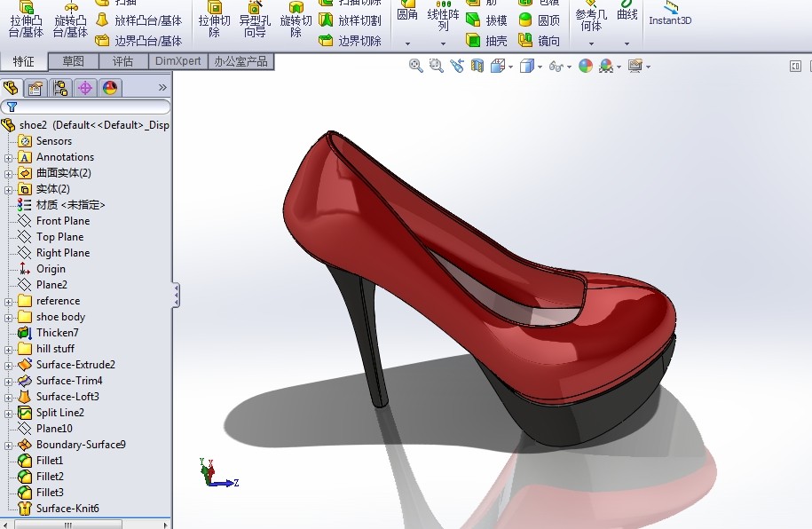Screen dimensions: 812x529
Task: Click Boundary Cut (边界切除)
Action: [350, 41]
